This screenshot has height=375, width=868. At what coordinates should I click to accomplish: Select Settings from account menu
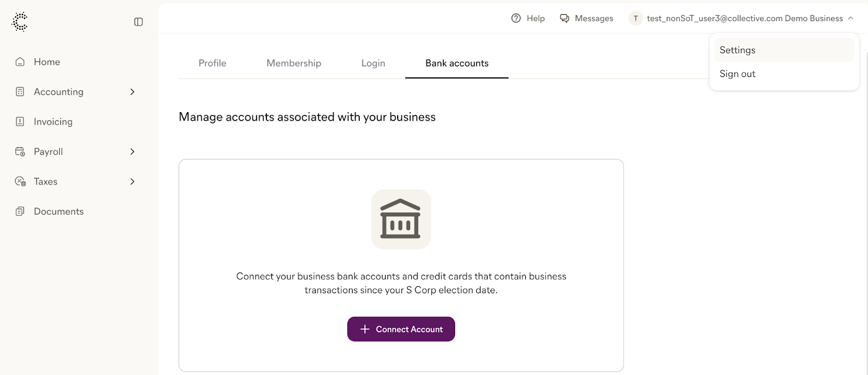point(784,50)
